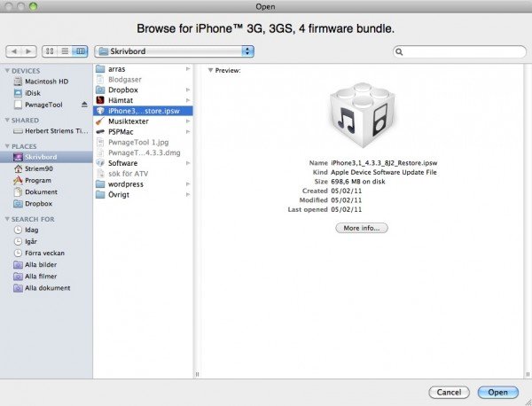The image size is (532, 406).
Task: Open the Program applications icon
Action: point(18,181)
